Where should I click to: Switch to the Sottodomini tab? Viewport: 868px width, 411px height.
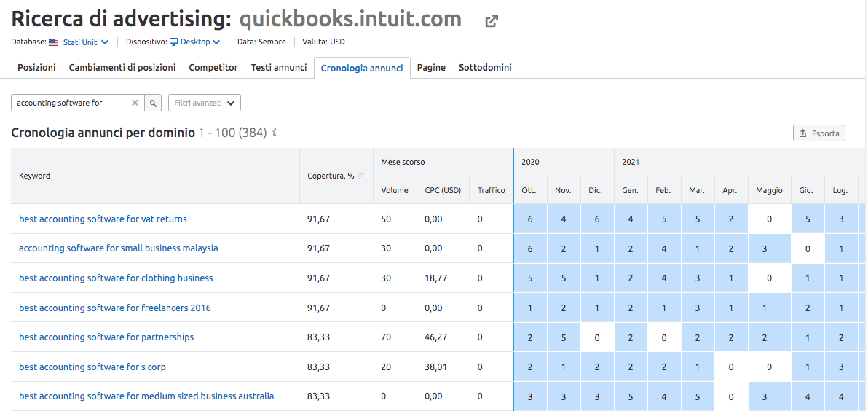pos(485,68)
